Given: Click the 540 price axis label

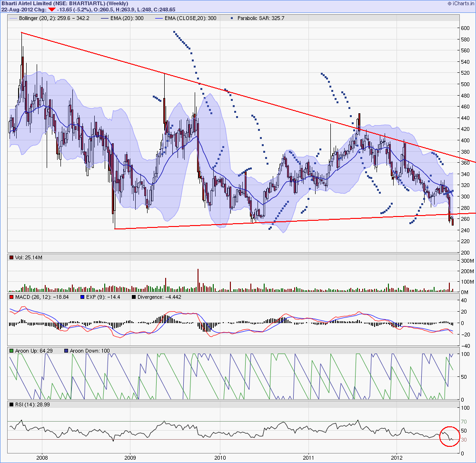Looking at the screenshot, I should 465,62.
